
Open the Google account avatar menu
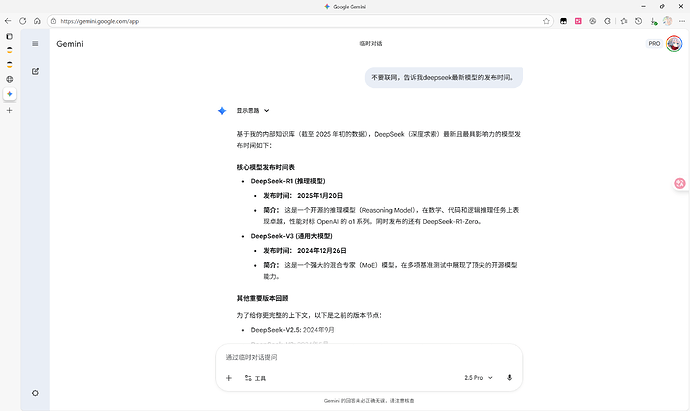click(x=674, y=44)
